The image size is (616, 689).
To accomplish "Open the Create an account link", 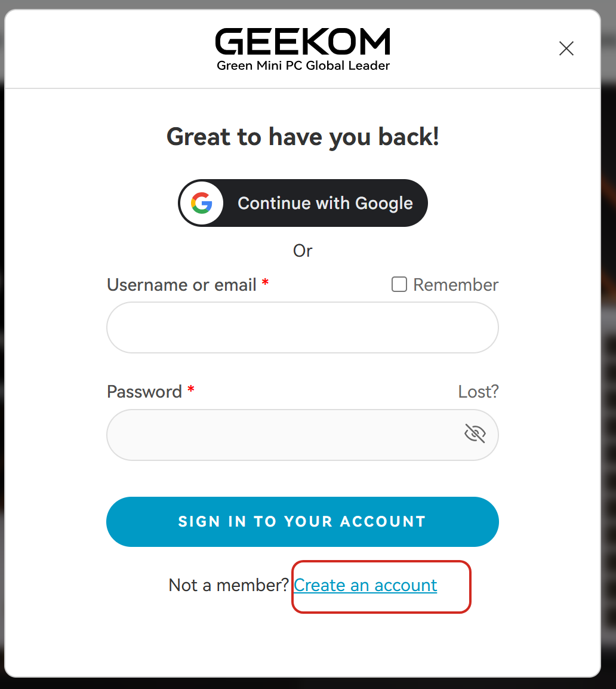I will 365,585.
